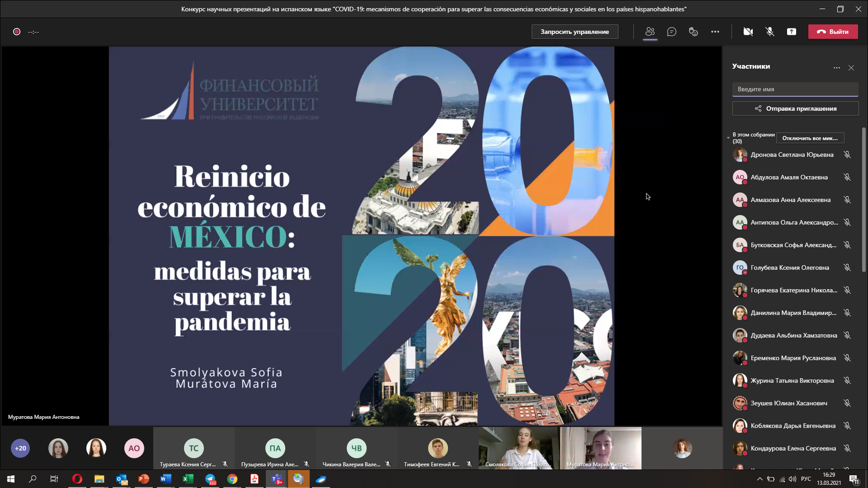Screen dimensions: 868x488
Task: Toggle the microphone mute button
Action: tap(770, 32)
